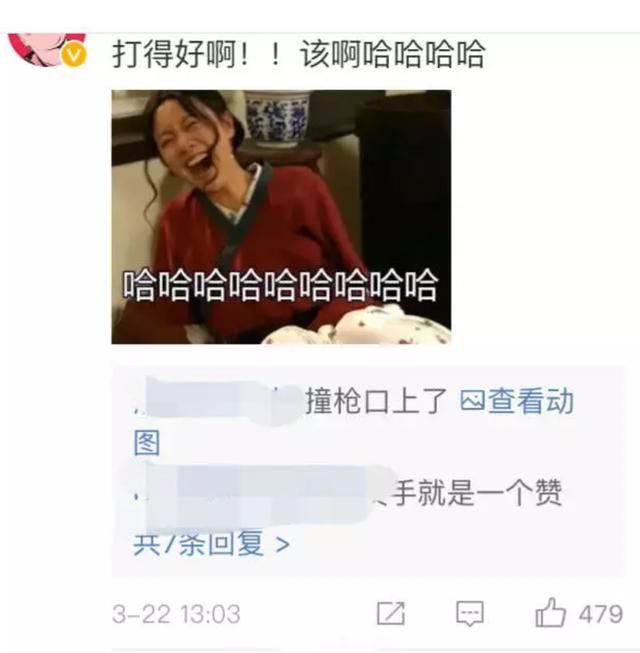Click the timestamp 3-22 13:03

click(176, 614)
